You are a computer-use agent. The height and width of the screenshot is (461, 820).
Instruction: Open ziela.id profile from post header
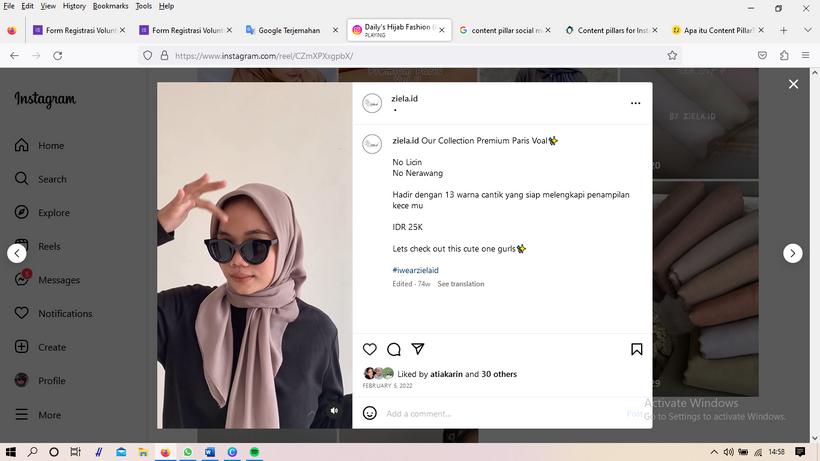coord(404,98)
